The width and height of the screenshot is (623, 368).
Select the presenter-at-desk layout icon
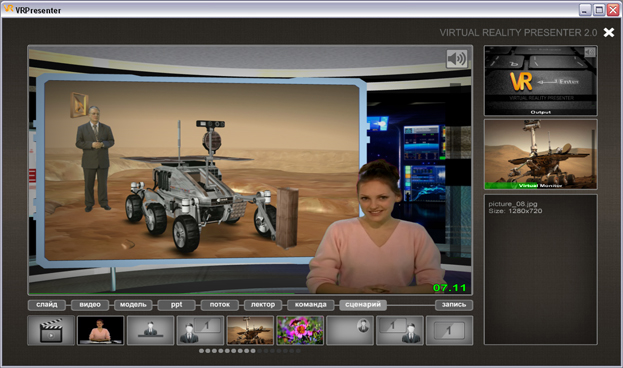pyautogui.click(x=151, y=330)
